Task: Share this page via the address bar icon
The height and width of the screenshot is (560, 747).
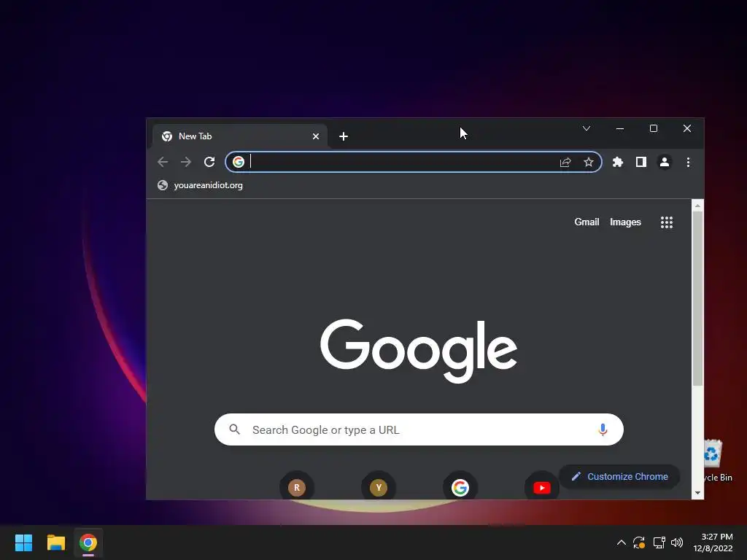Action: tap(565, 163)
